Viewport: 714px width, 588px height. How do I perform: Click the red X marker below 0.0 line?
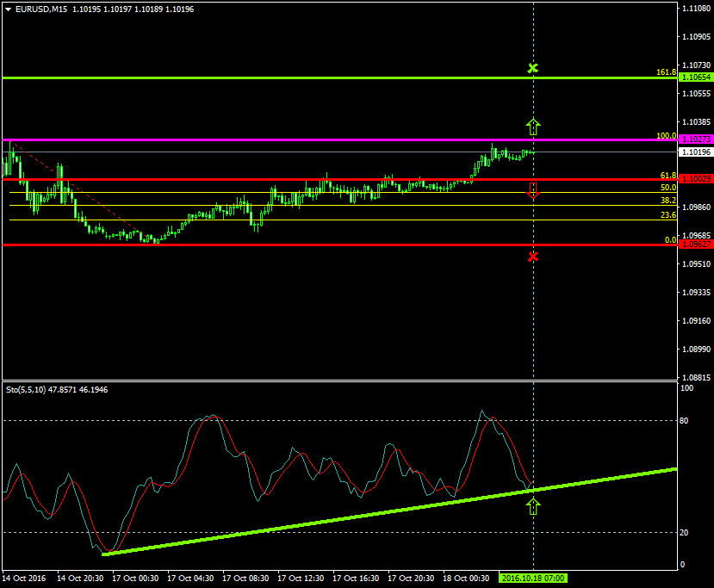[x=533, y=257]
